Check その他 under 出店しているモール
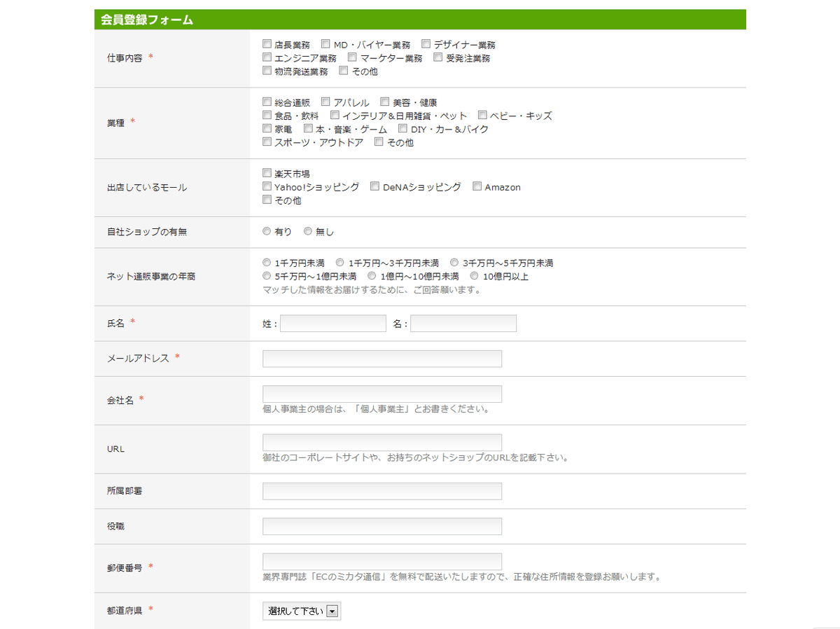840x629 pixels. [x=267, y=200]
